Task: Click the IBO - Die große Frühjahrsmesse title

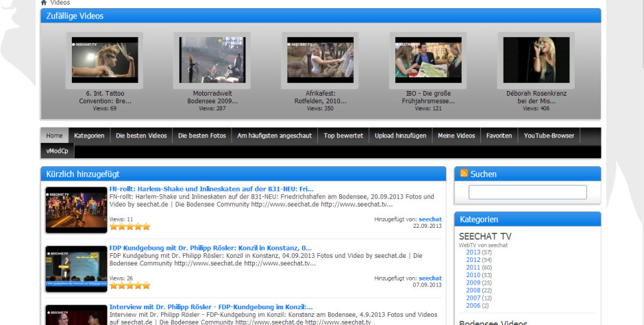Action: coord(428,97)
